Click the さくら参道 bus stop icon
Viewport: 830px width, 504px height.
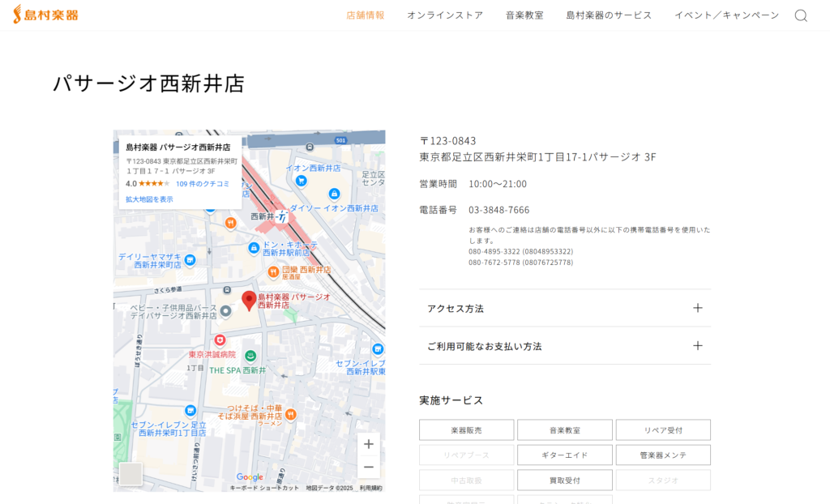tap(227, 290)
